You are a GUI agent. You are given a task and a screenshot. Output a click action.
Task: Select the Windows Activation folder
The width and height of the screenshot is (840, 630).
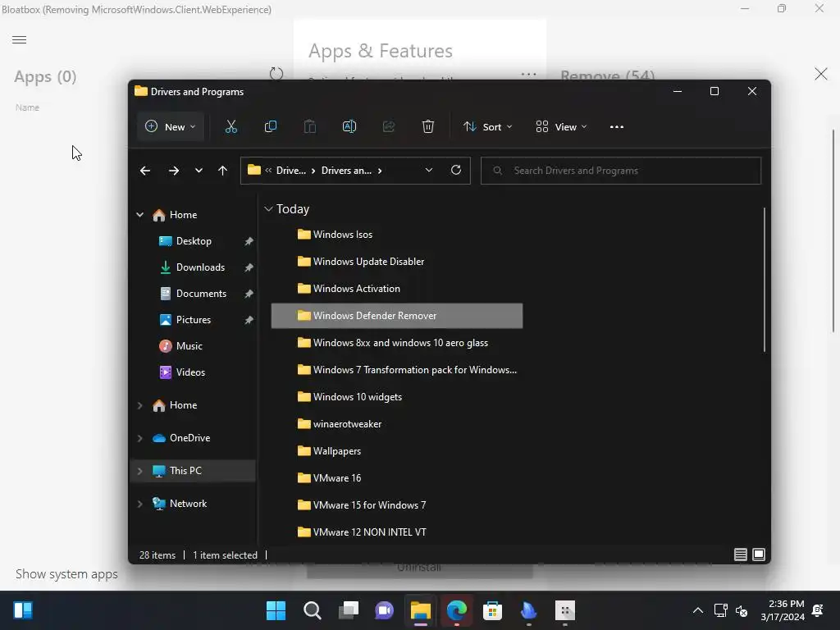396,289
